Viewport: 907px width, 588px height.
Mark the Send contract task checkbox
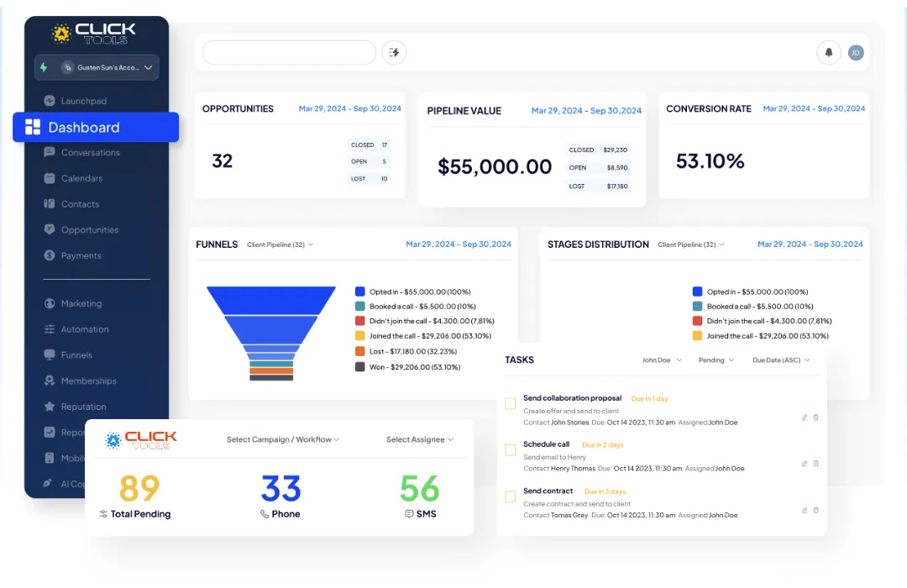(511, 496)
